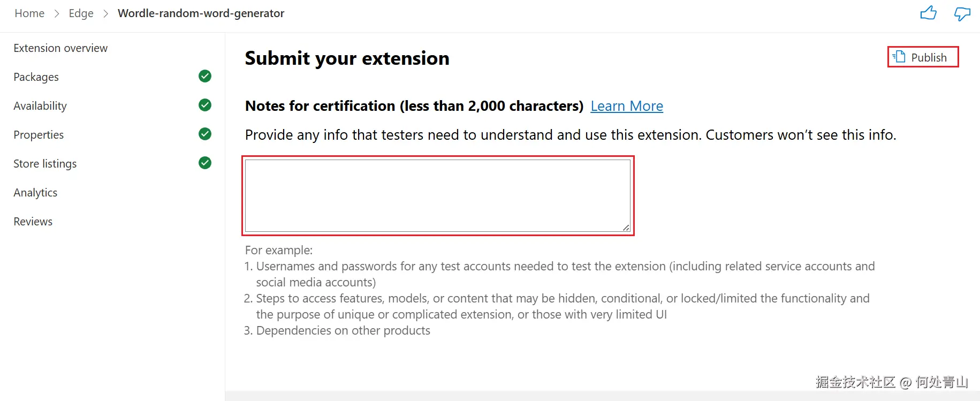Open the Availability settings page
Viewport: 980px width, 401px height.
click(x=40, y=105)
